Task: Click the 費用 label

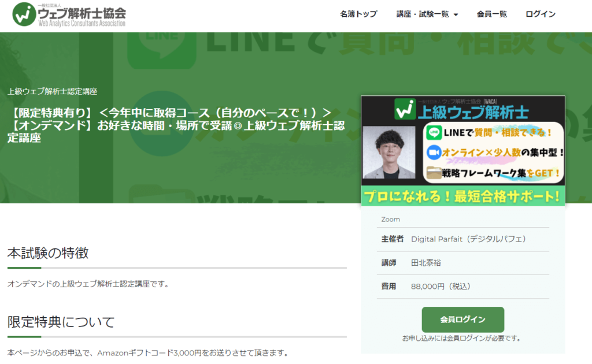Action: click(x=388, y=287)
